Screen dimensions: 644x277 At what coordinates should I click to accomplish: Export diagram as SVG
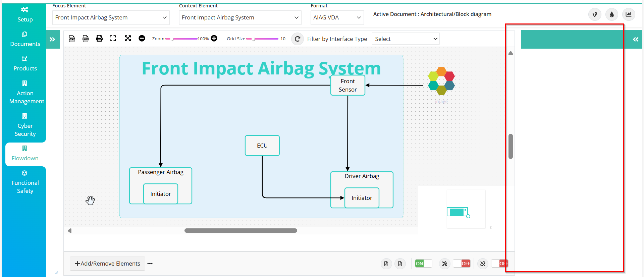(x=72, y=39)
